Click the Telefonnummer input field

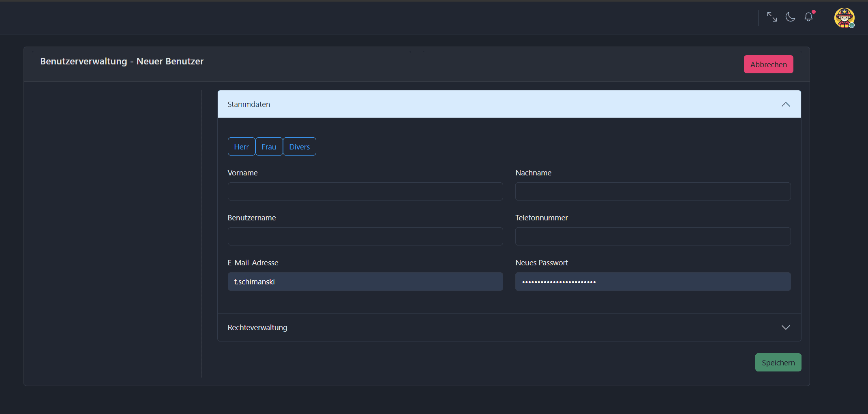pyautogui.click(x=653, y=236)
